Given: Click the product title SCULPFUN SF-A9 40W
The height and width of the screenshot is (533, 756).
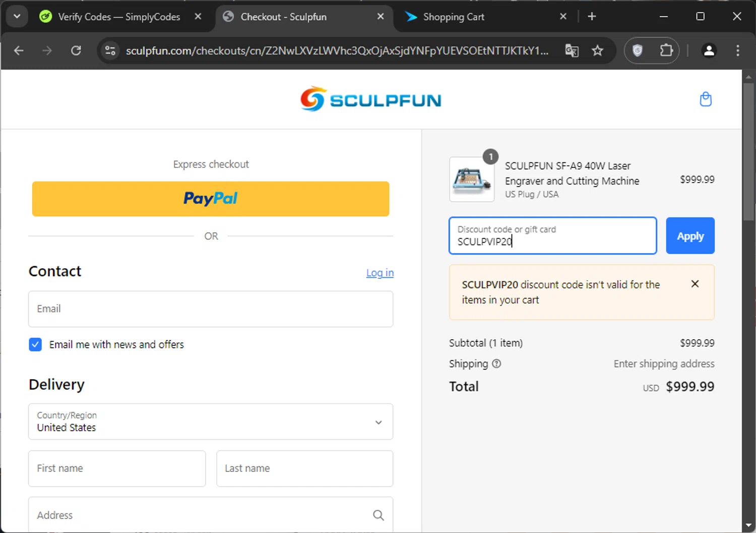Looking at the screenshot, I should (572, 173).
